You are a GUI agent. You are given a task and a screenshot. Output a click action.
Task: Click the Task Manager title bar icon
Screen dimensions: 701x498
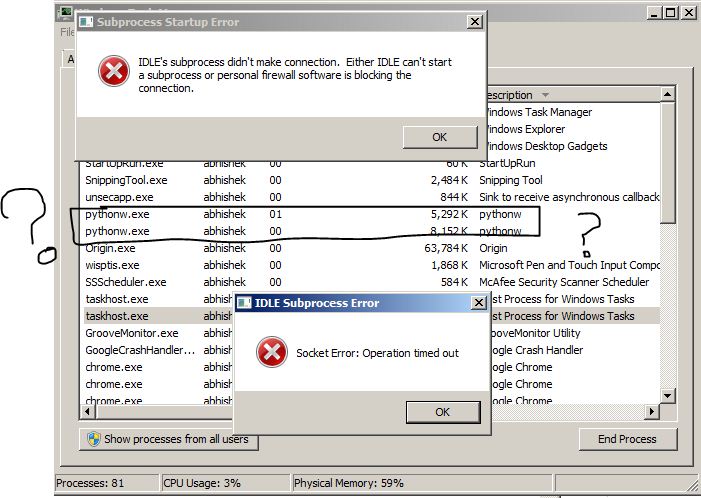[x=65, y=12]
